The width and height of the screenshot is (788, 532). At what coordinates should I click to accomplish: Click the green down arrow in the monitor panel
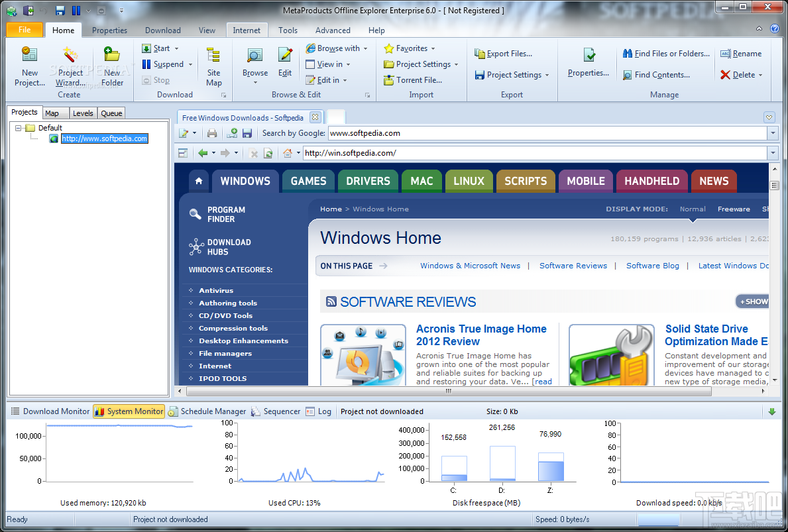[772, 412]
